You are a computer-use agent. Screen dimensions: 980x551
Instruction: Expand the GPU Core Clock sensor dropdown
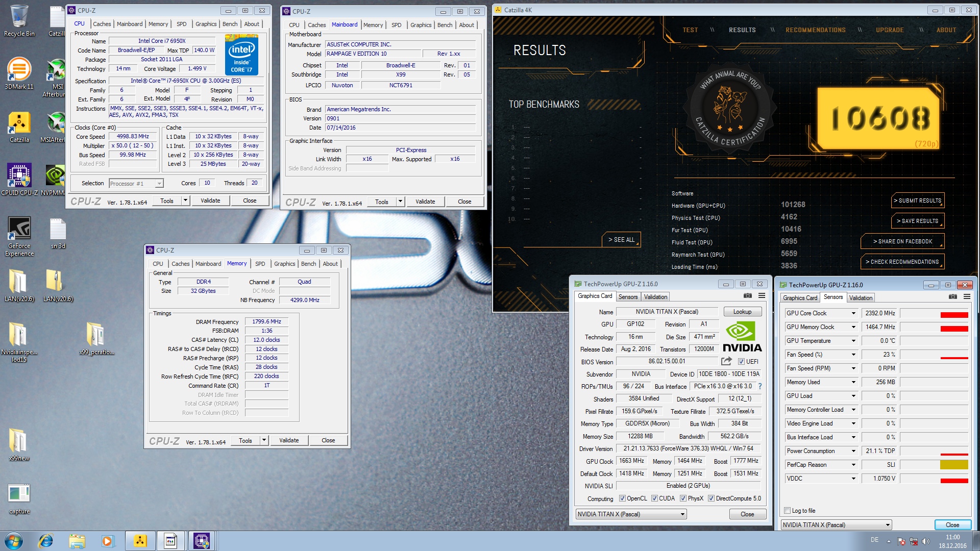click(x=853, y=313)
